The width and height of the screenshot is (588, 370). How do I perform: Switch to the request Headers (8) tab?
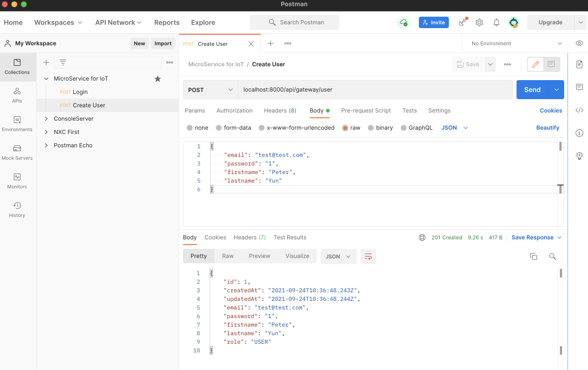coord(280,111)
